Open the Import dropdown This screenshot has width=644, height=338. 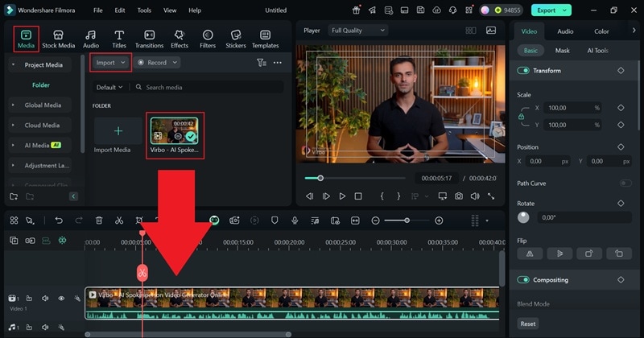[110, 63]
